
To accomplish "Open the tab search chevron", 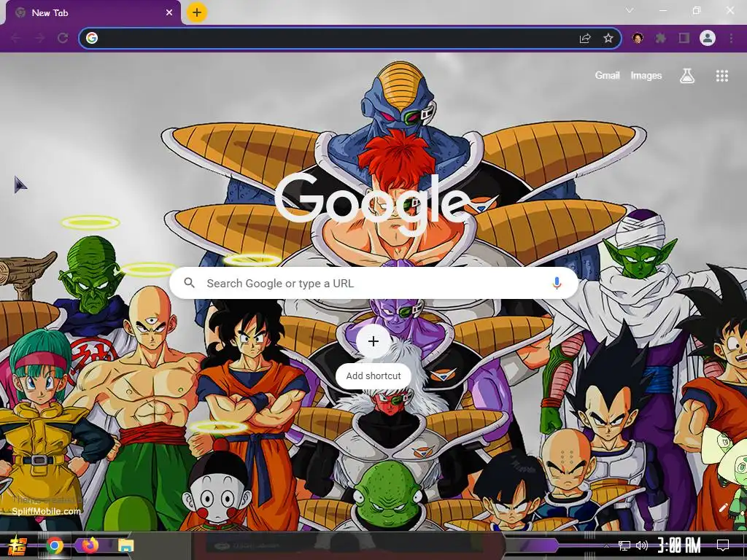I will pyautogui.click(x=630, y=10).
